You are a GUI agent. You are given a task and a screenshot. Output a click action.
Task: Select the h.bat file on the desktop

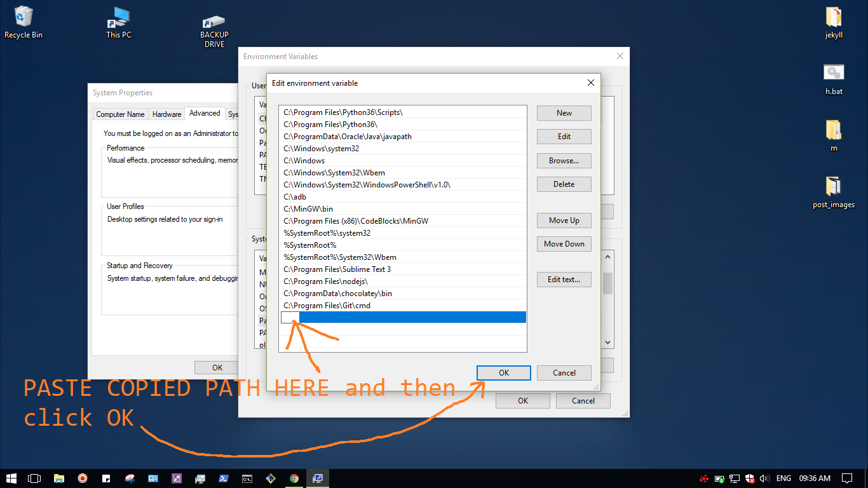(834, 79)
